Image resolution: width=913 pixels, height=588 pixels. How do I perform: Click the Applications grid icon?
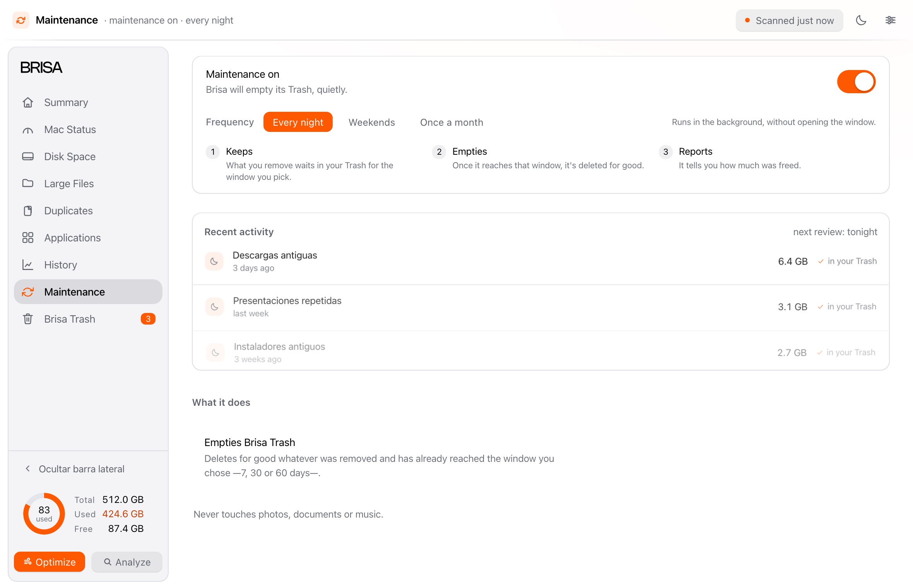point(28,238)
